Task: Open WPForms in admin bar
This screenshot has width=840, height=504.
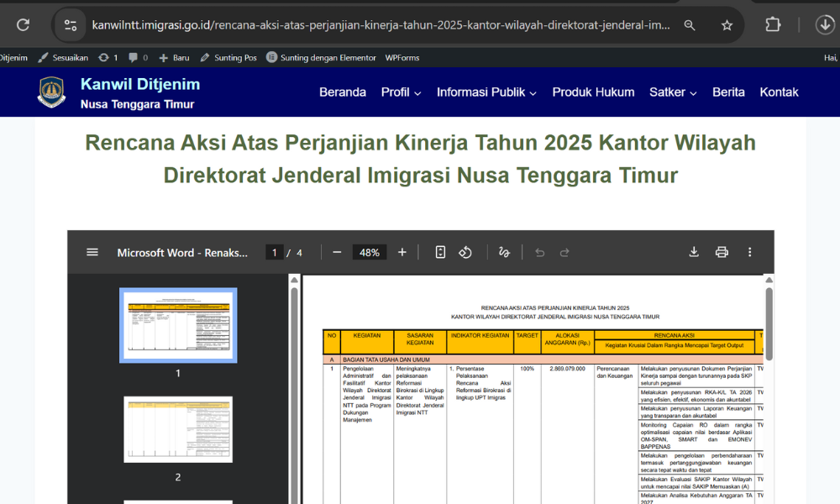Action: (402, 58)
